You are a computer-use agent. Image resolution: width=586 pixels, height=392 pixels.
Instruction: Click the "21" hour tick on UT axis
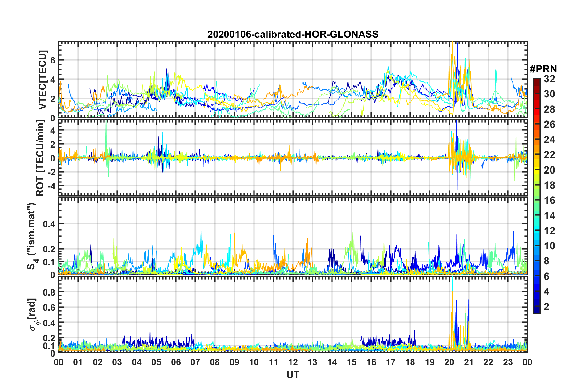tap(469, 362)
